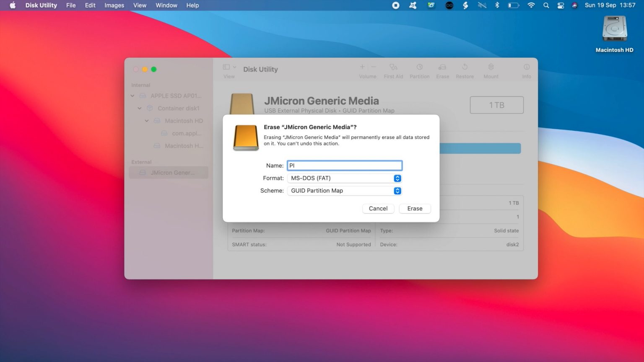Open the Restore tool
The width and height of the screenshot is (644, 362).
point(465,70)
